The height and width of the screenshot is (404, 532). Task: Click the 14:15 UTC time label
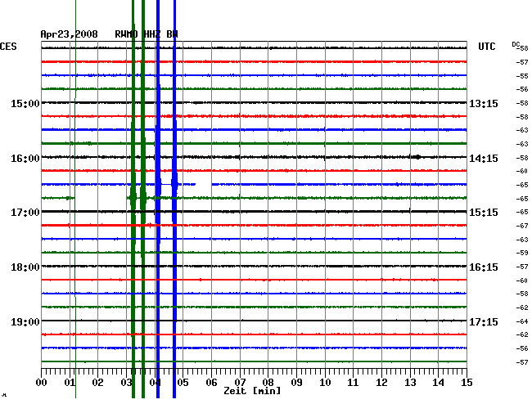(484, 159)
